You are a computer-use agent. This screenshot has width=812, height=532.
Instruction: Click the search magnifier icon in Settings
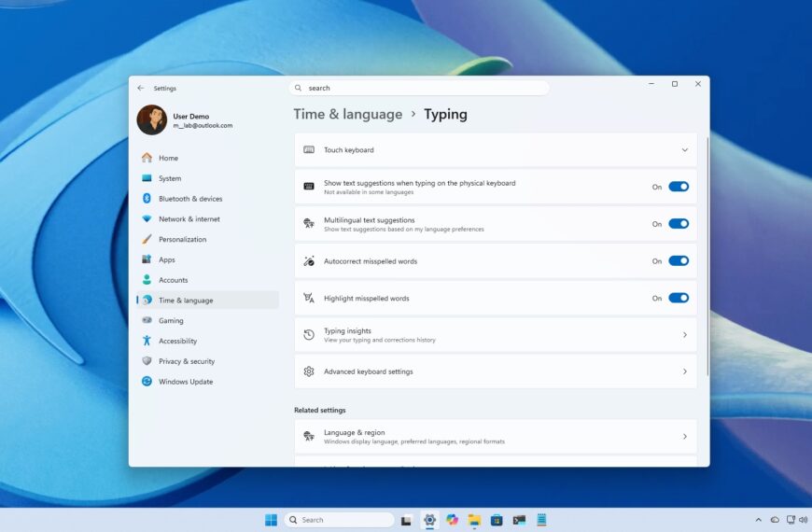[299, 88]
